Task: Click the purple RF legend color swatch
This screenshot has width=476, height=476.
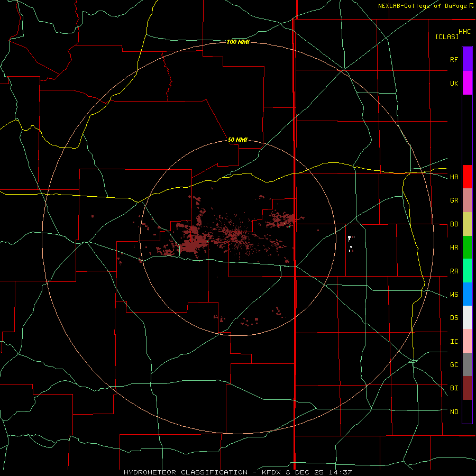Action: click(x=467, y=59)
